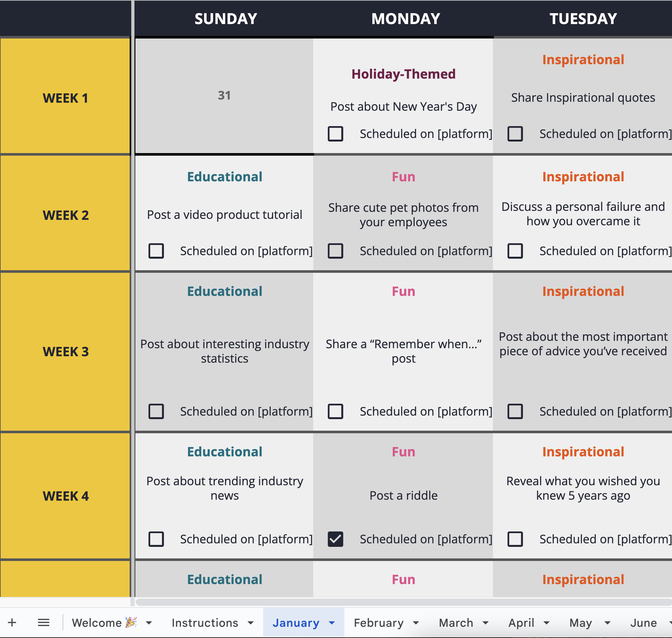Open the all sheets list icon
672x638 pixels.
(44, 623)
